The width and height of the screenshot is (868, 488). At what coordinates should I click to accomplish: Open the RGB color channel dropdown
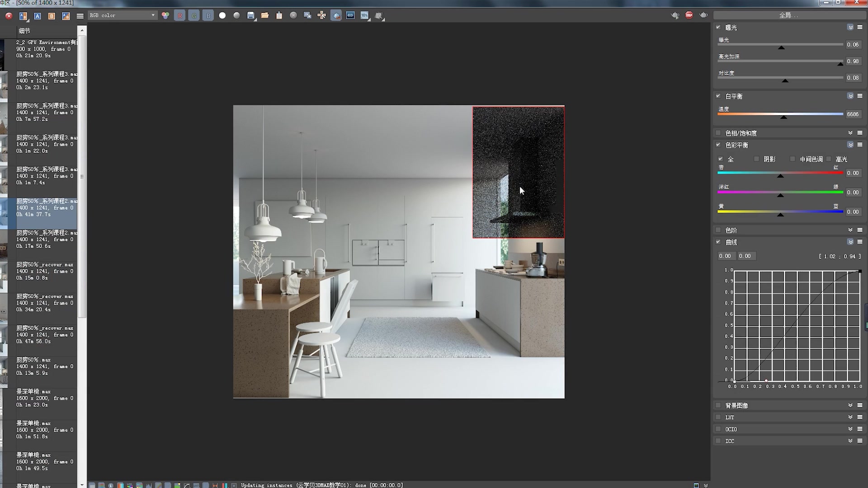pos(154,15)
